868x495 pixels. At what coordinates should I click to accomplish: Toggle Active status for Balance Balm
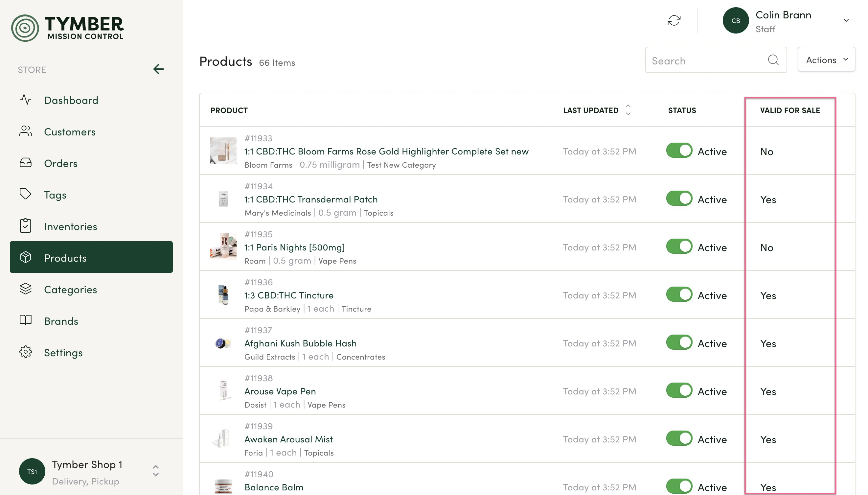pos(679,486)
